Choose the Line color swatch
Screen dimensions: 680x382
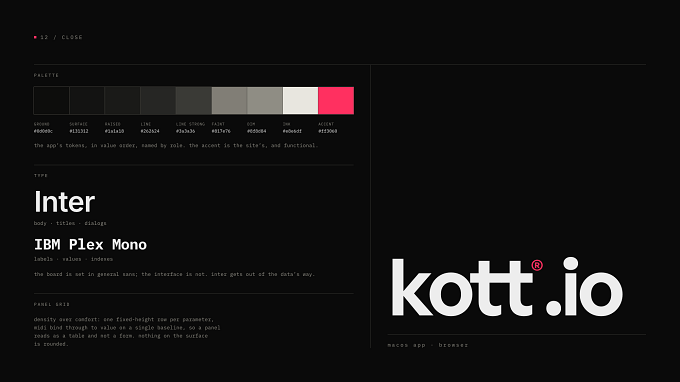click(x=158, y=101)
